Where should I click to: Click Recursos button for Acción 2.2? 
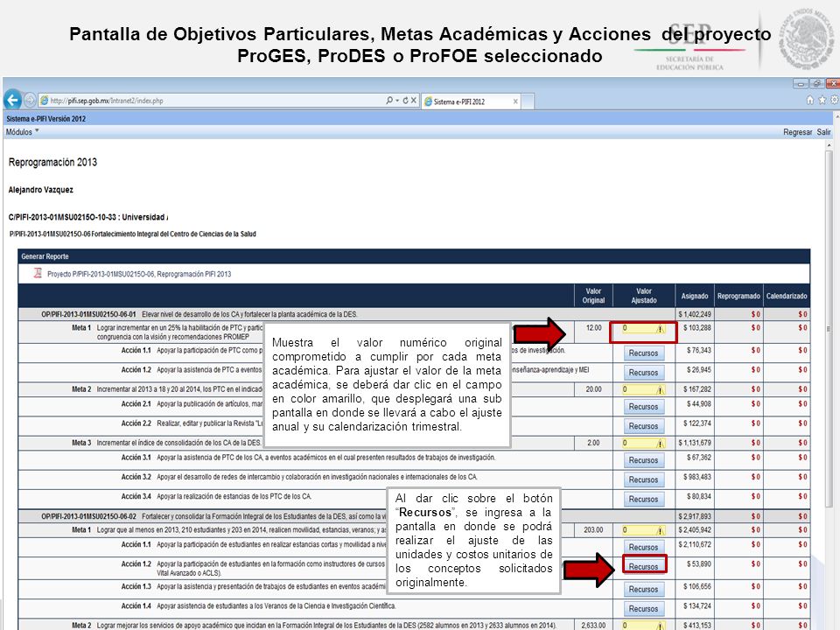(x=643, y=426)
